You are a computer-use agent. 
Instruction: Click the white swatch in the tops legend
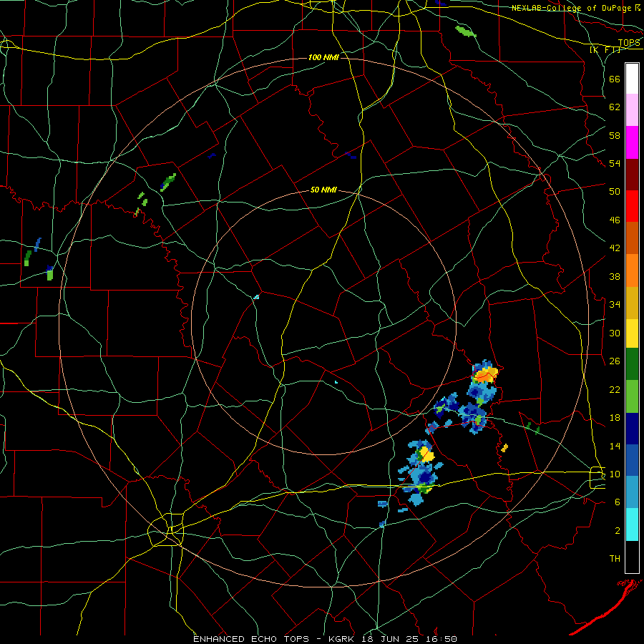click(x=632, y=79)
